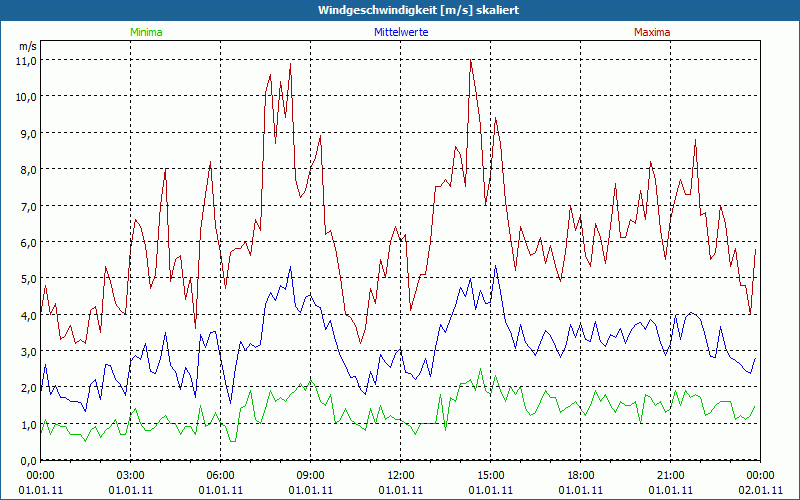The width and height of the screenshot is (800, 500).
Task: Click the 6,0 y-axis value
Action: (x=28, y=243)
